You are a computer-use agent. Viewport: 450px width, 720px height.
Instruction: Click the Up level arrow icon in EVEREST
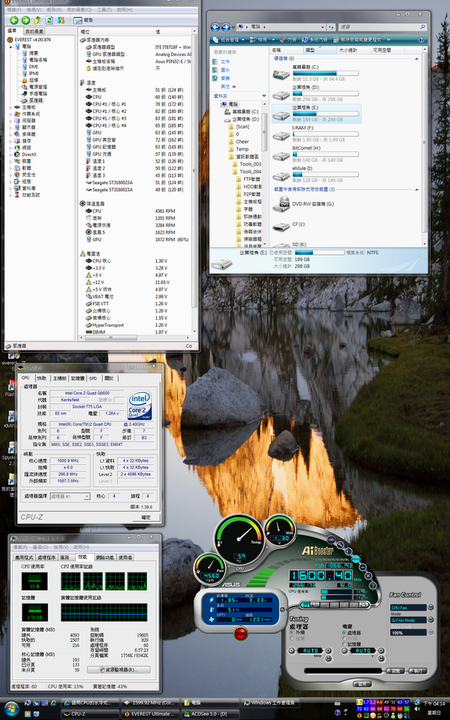pyautogui.click(x=38, y=20)
